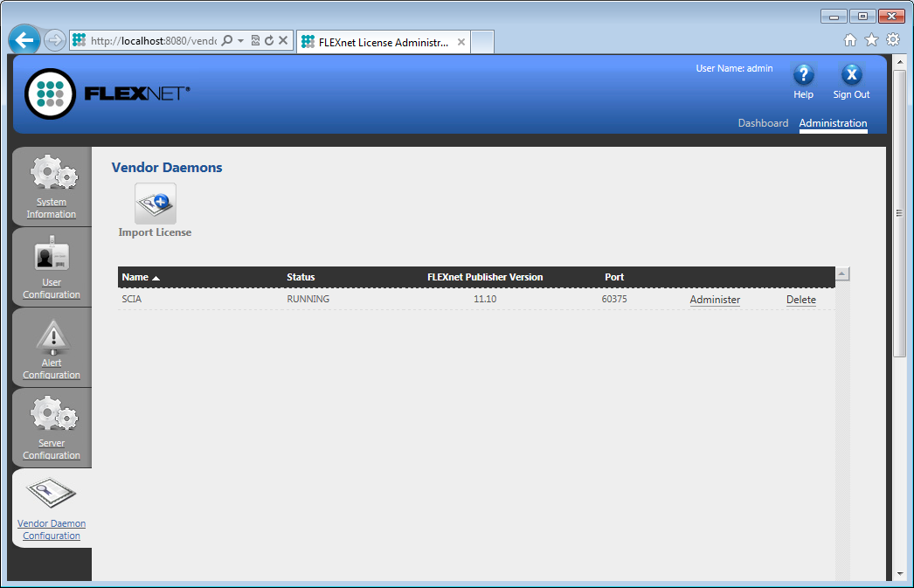Viewport: 914px width, 588px height.
Task: Click the User Name: admin text
Action: click(735, 68)
